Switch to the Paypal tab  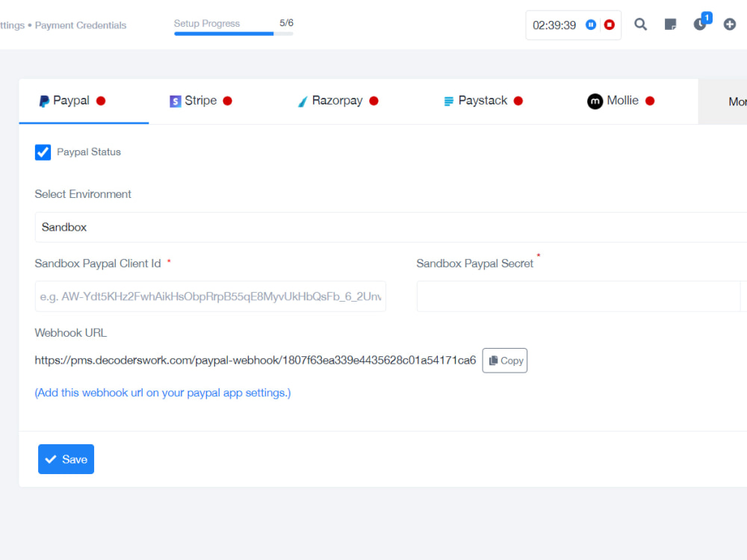84,101
